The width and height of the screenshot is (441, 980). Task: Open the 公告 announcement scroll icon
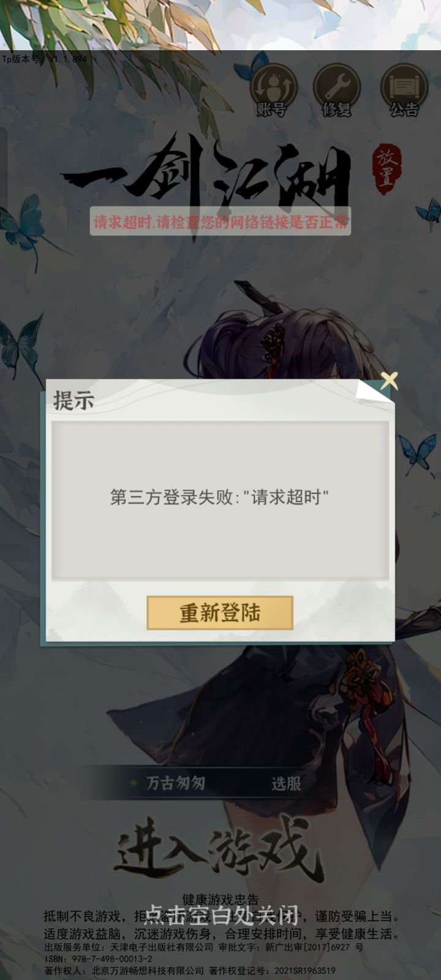(404, 91)
